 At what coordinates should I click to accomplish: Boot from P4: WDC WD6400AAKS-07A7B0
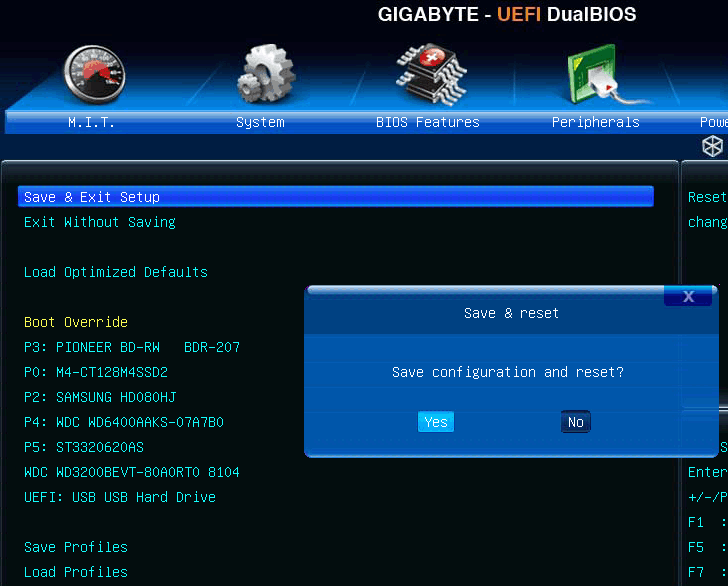pos(124,422)
